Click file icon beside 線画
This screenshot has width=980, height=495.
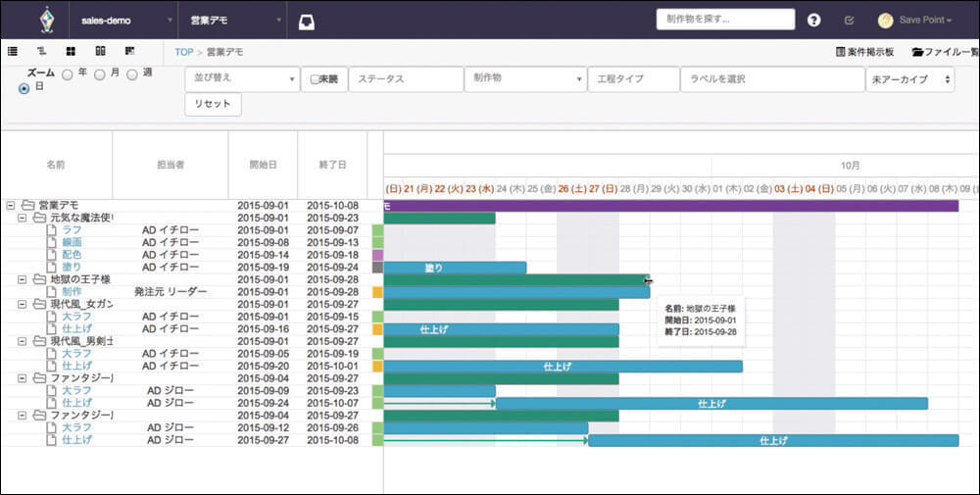(53, 242)
